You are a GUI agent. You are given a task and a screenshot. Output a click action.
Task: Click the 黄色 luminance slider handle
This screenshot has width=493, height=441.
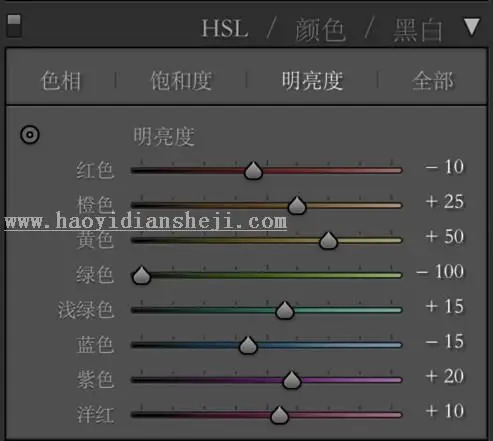pos(328,240)
